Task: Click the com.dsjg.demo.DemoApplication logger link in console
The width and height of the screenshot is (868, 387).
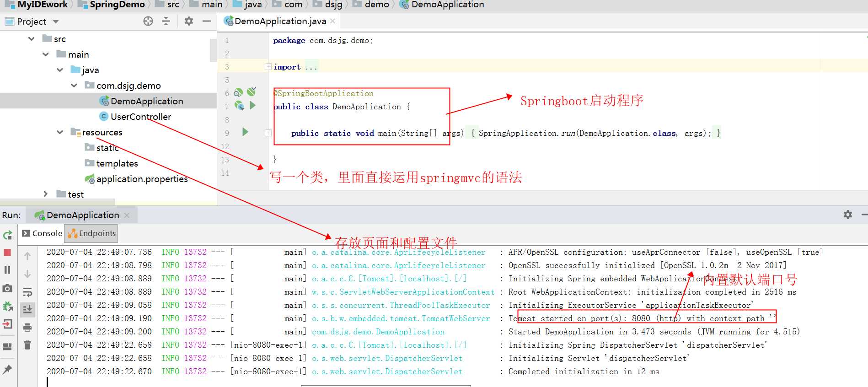Action: point(378,332)
